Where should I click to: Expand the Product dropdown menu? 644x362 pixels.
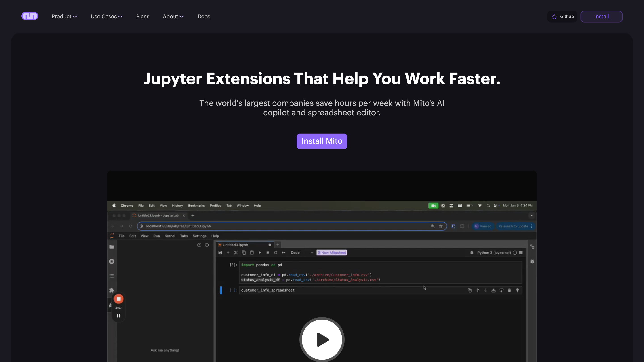click(64, 17)
